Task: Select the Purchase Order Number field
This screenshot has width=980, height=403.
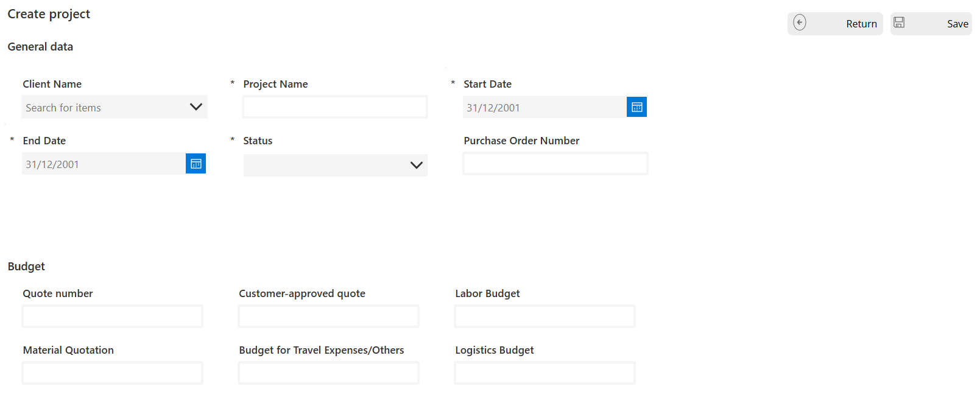Action: tap(555, 164)
